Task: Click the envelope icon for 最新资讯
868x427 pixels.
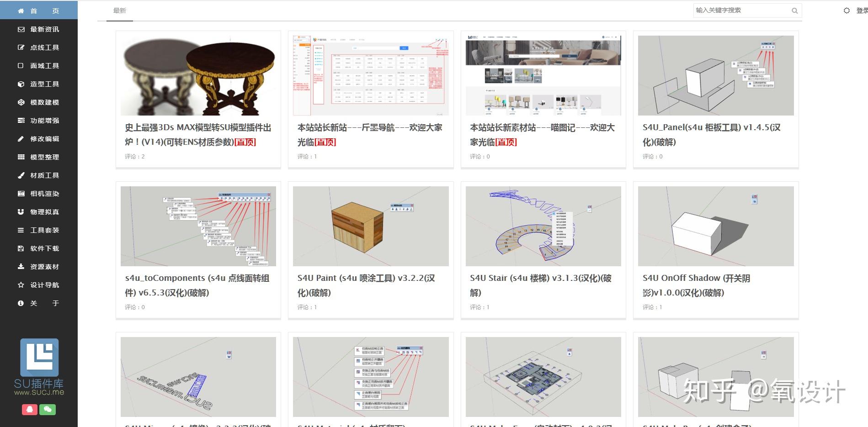Action: tap(21, 29)
